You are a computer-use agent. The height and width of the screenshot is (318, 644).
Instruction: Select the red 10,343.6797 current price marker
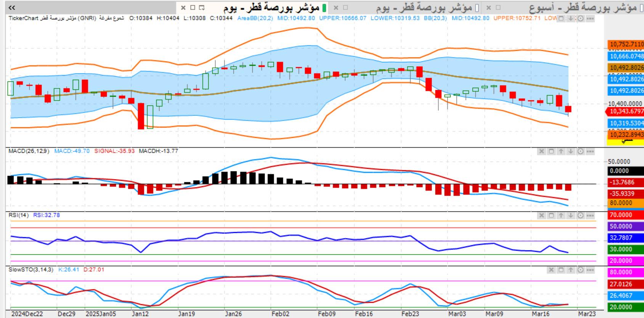625,111
